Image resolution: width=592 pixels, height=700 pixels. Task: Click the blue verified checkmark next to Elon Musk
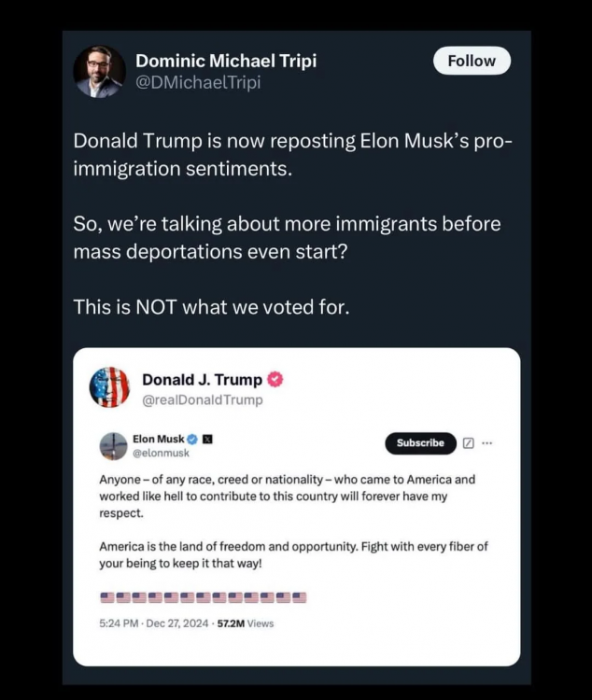pos(191,440)
